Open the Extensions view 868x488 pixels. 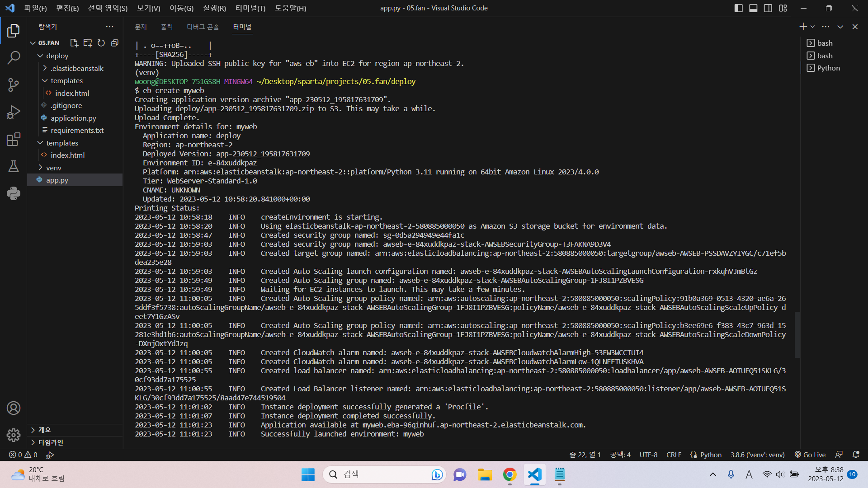click(x=14, y=139)
